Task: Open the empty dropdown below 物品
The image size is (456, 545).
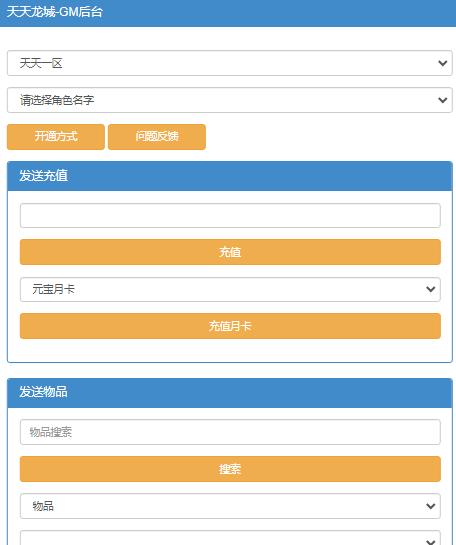Action: [x=230, y=538]
